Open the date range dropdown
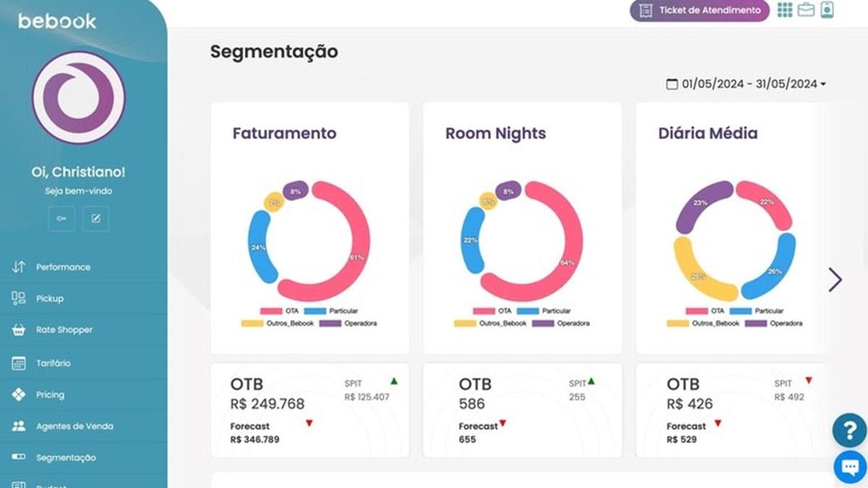 point(746,84)
